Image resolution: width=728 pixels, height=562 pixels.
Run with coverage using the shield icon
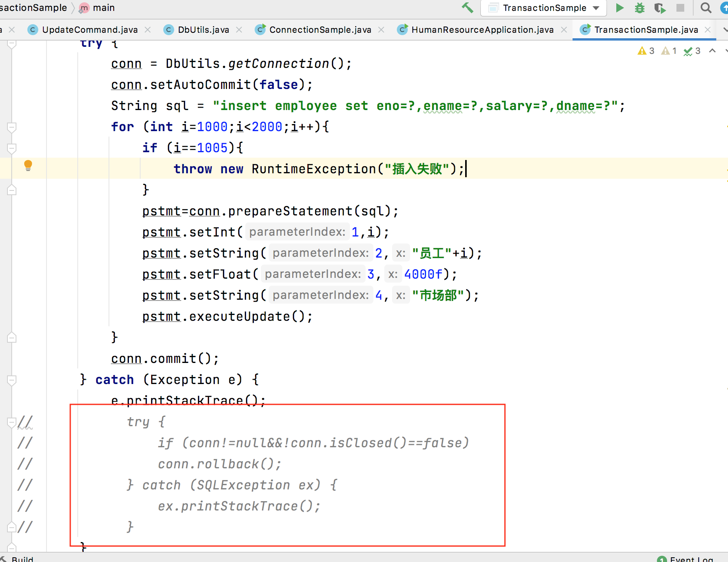tap(660, 8)
